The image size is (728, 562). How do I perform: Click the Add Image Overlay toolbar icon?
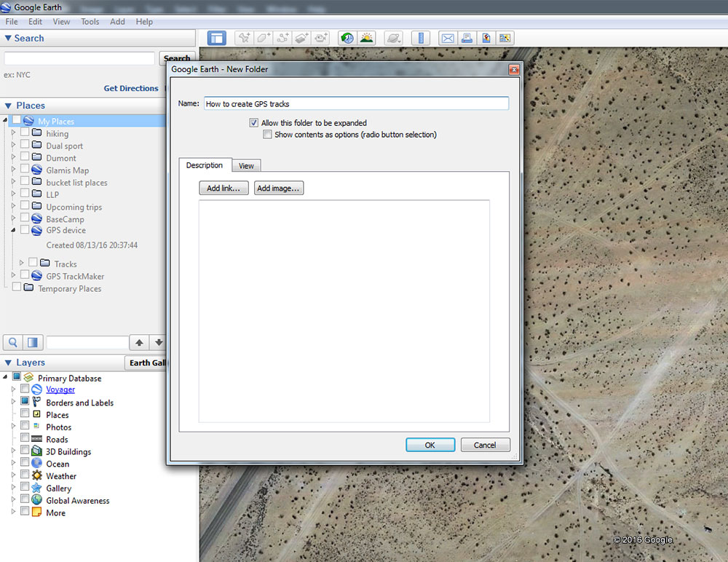301,38
